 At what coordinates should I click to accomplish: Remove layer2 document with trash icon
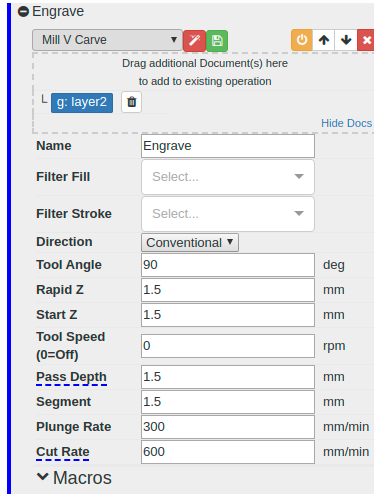pos(132,102)
